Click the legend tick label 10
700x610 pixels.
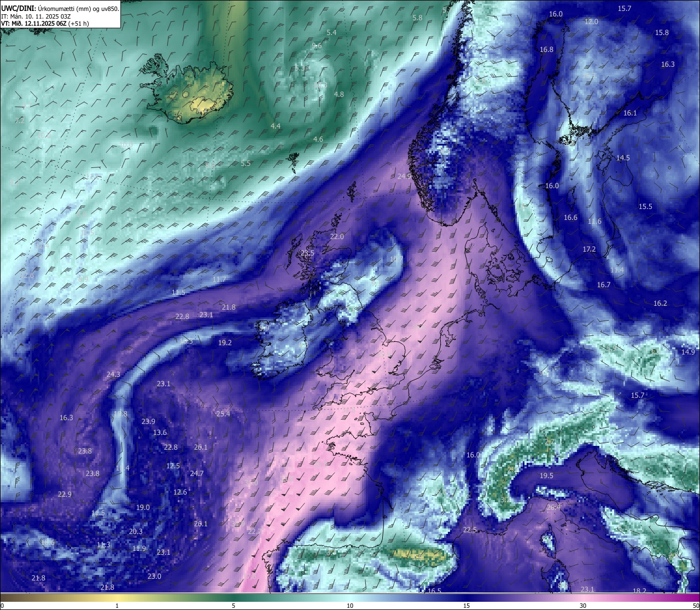pos(350,605)
